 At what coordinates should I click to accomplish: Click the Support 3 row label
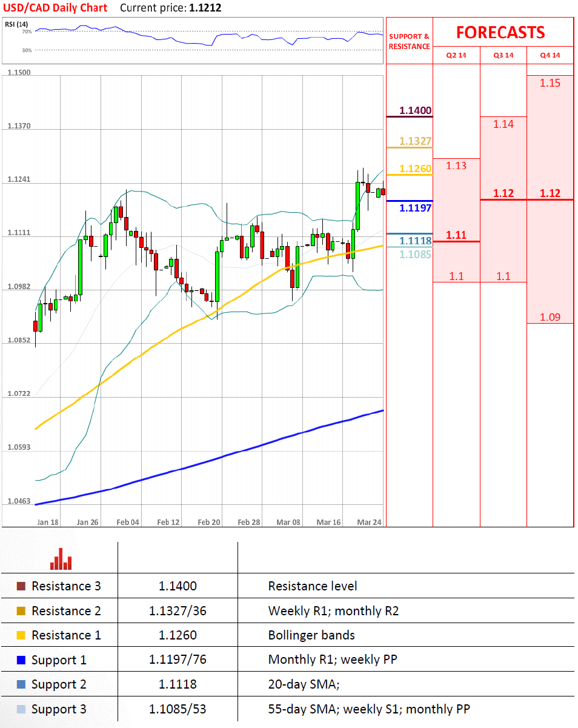(x=59, y=710)
